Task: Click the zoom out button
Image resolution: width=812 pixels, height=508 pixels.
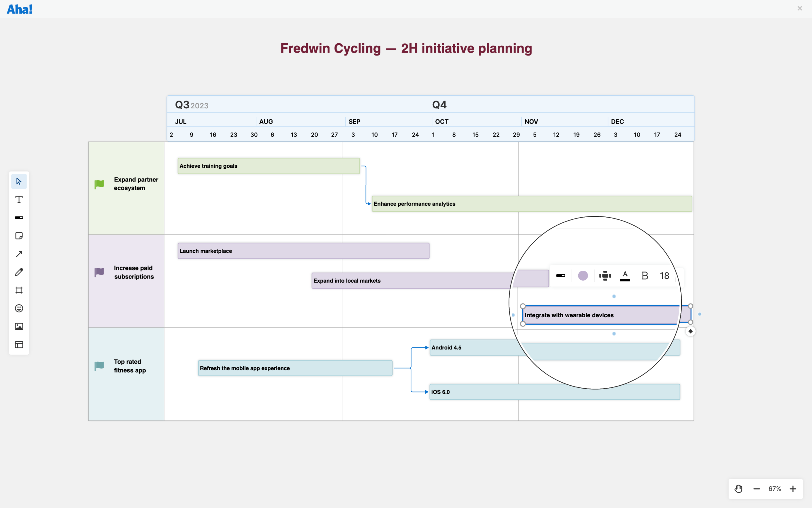Action: [756, 489]
